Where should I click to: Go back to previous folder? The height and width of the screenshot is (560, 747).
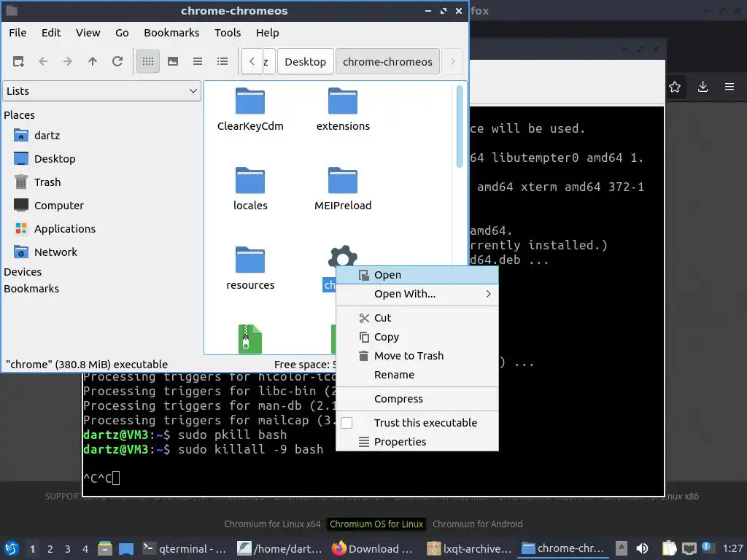click(43, 61)
